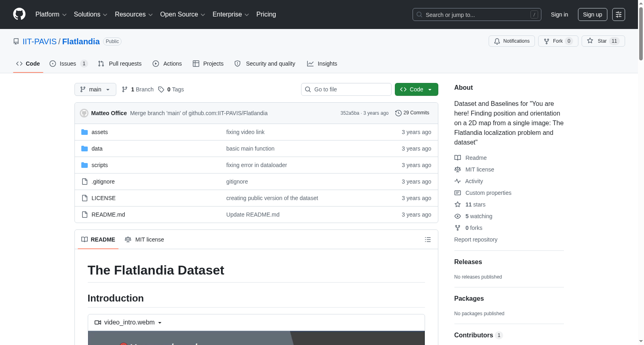Click the fork icon beside 0 forks
This screenshot has height=345, width=644.
tap(458, 228)
